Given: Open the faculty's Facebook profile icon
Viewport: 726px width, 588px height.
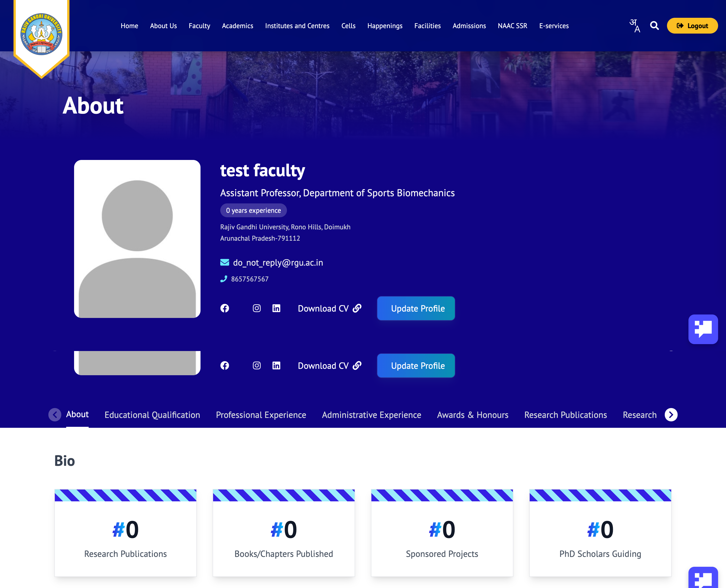Looking at the screenshot, I should (x=225, y=308).
